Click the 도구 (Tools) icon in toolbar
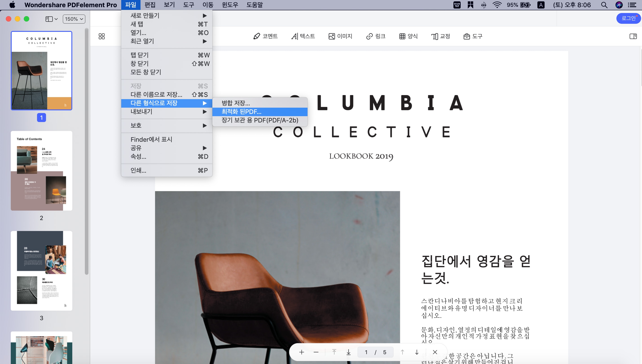The image size is (642, 364). coord(473,36)
